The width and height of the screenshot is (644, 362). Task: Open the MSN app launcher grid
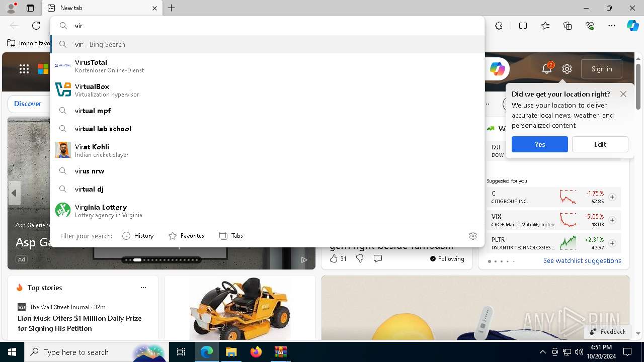click(x=24, y=69)
